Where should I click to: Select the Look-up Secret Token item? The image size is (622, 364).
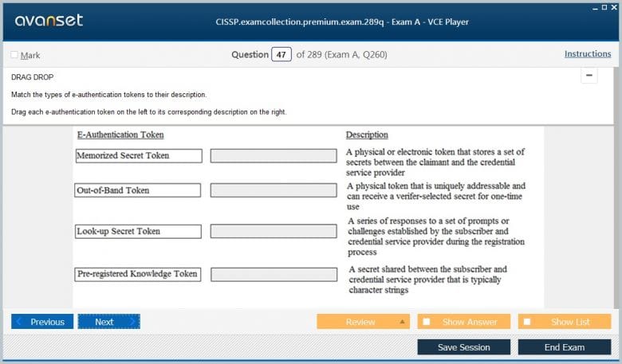pyautogui.click(x=137, y=232)
